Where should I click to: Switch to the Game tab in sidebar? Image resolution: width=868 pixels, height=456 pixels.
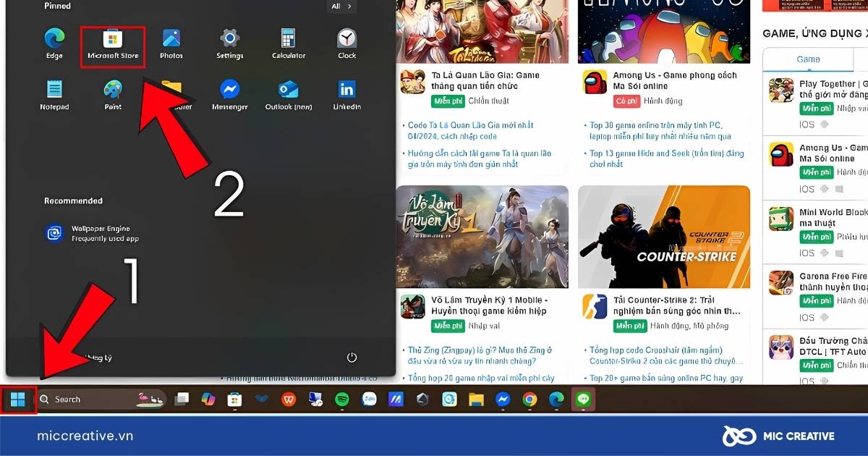point(808,59)
